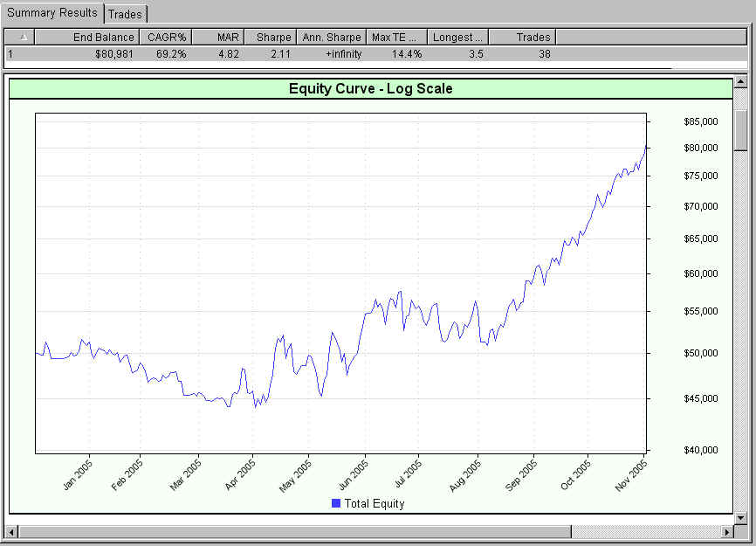
Task: Sort results by CAGR% column header
Action: [x=167, y=37]
